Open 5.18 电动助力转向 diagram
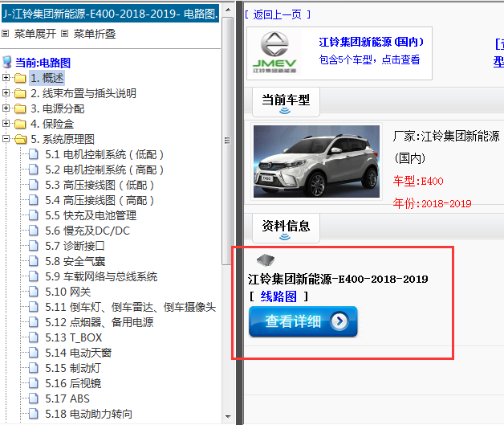Viewport: 504px width, 425px height. (89, 414)
